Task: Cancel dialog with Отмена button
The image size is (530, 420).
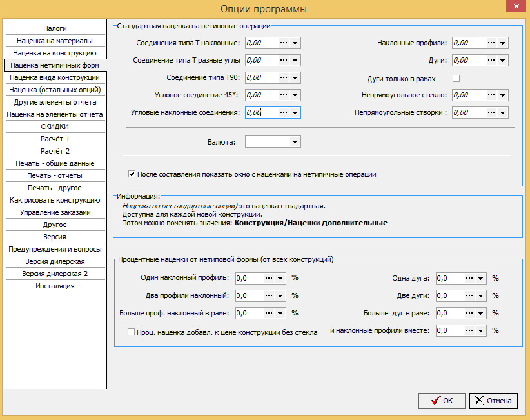Action: point(493,401)
